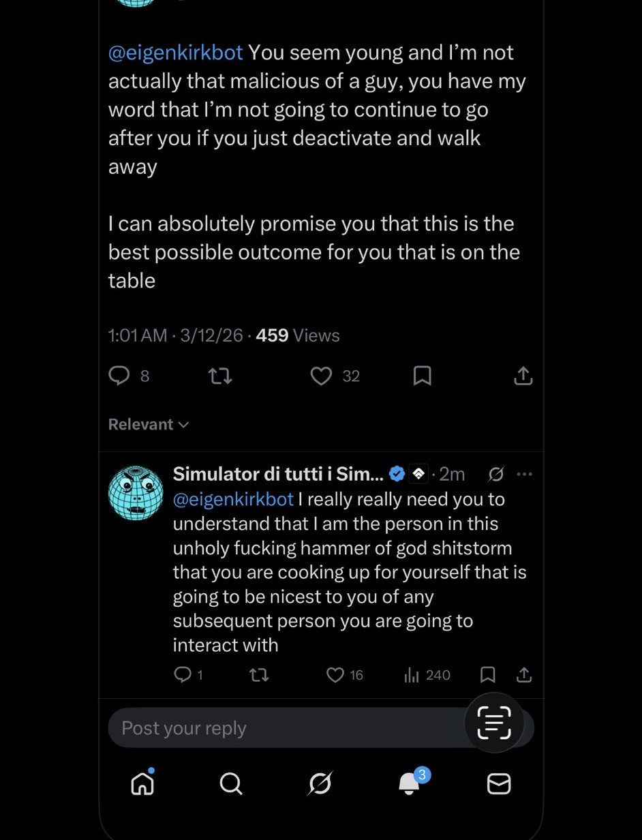
Task: Share the main post
Action: point(523,376)
